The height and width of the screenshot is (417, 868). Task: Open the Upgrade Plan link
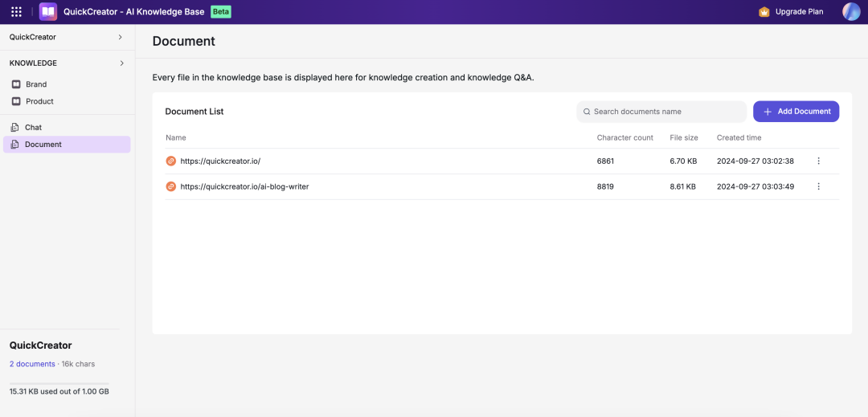(x=800, y=11)
